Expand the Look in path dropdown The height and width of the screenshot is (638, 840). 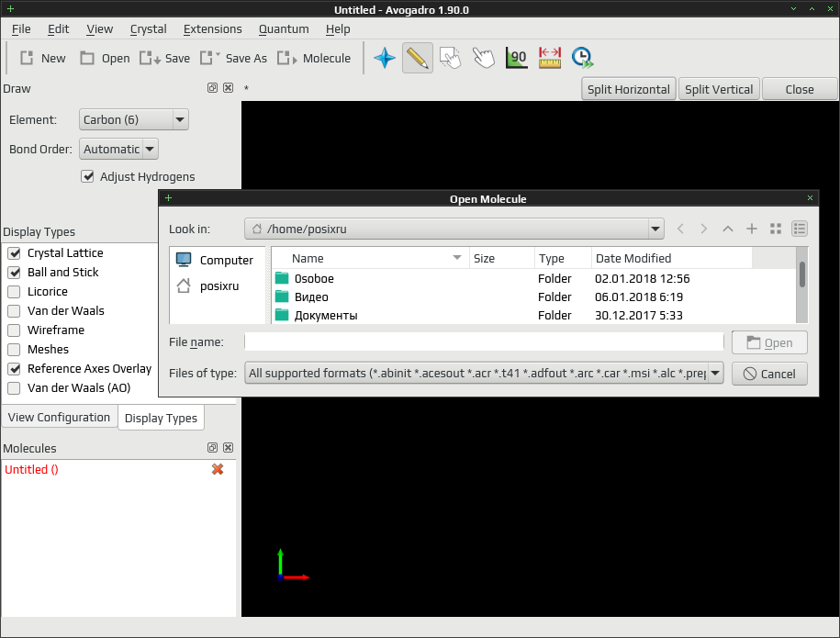655,229
